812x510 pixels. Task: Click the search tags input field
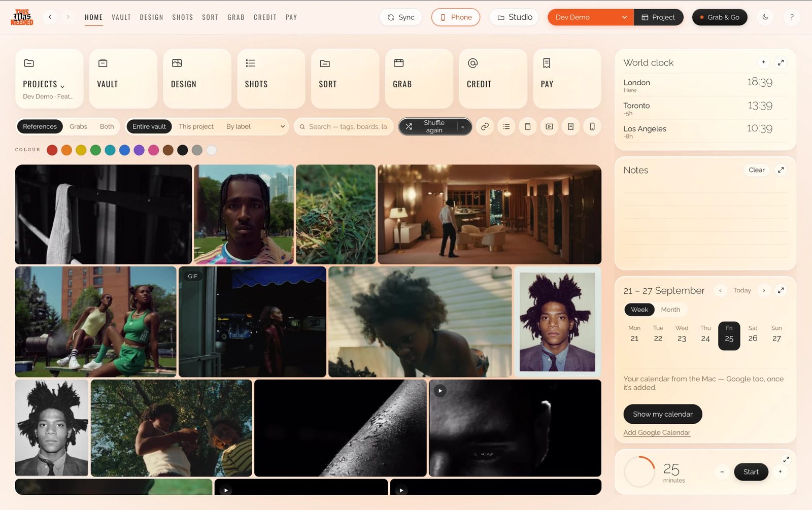[x=344, y=126]
